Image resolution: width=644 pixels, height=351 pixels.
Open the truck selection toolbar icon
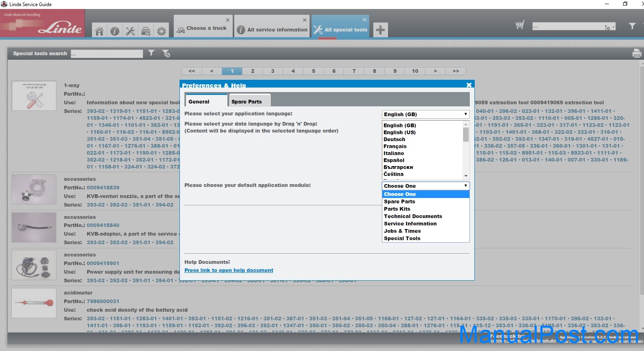click(146, 31)
